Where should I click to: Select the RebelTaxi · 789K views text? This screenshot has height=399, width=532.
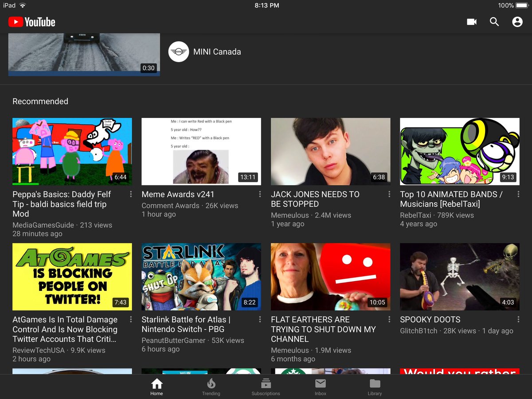437,215
